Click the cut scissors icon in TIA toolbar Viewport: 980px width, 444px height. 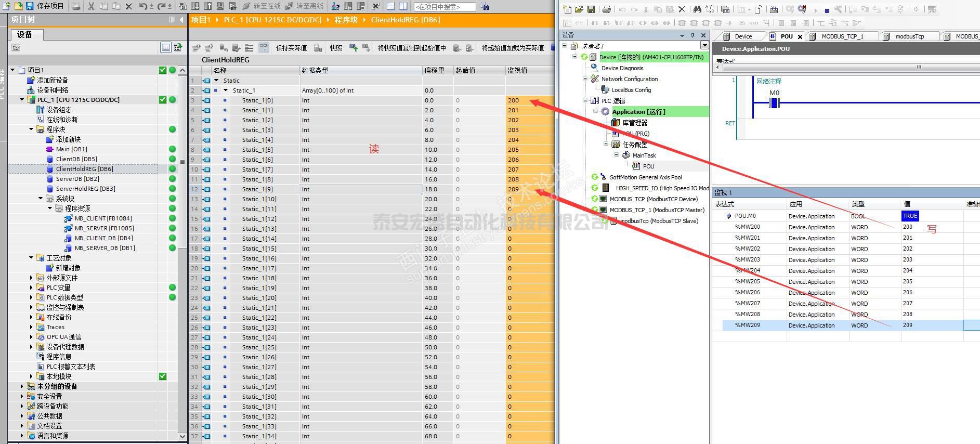click(91, 6)
